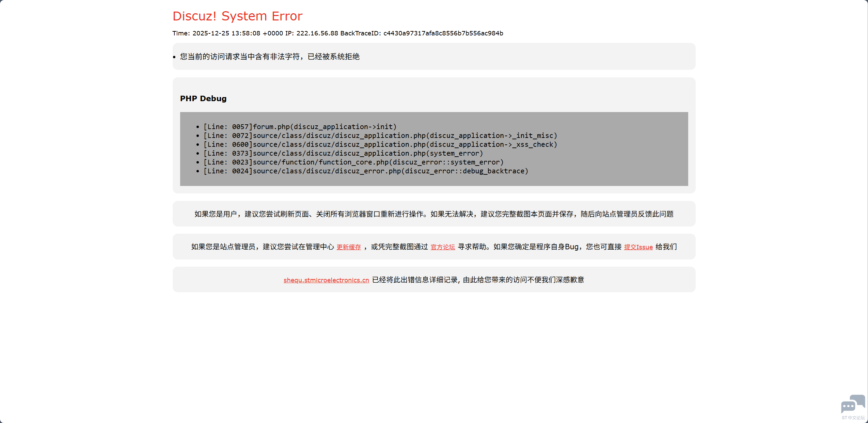Click the Time timestamp 2025-12-25 13:58:08

226,33
